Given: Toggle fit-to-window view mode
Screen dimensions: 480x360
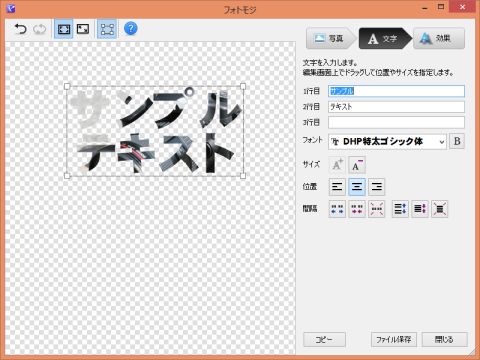Looking at the screenshot, I should coord(64,29).
